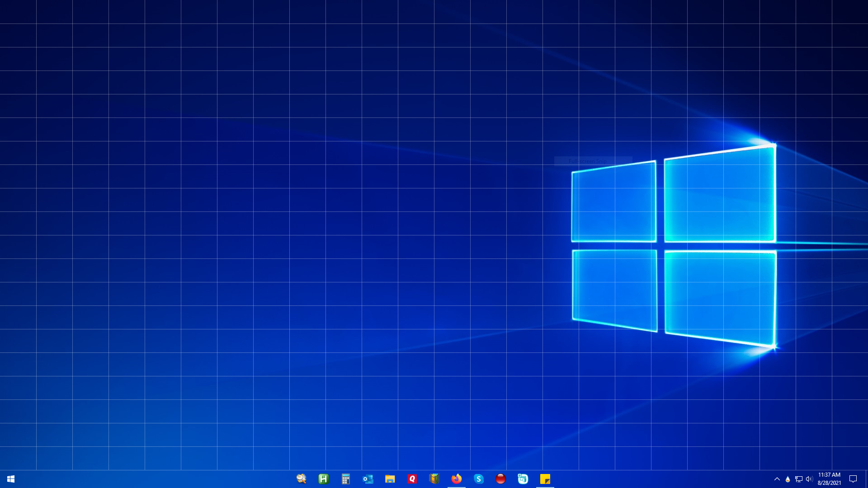
Task: Show hidden system tray icons
Action: tap(777, 479)
